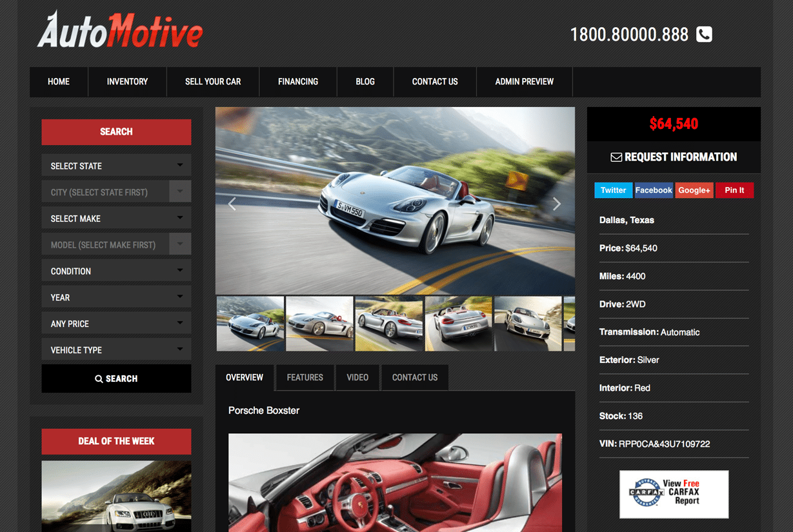Click the red interior photo in overview

[395, 482]
